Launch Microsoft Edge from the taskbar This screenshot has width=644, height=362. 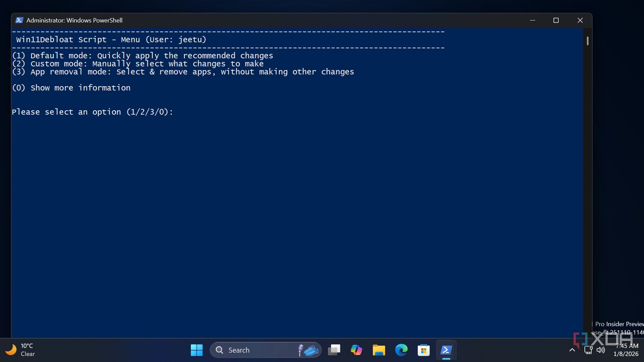click(x=401, y=350)
